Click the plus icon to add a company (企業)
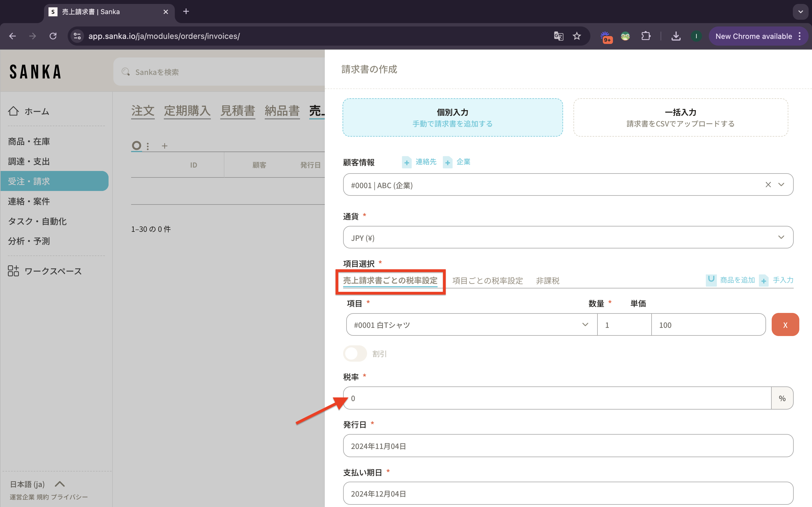The image size is (812, 507). [448, 163]
